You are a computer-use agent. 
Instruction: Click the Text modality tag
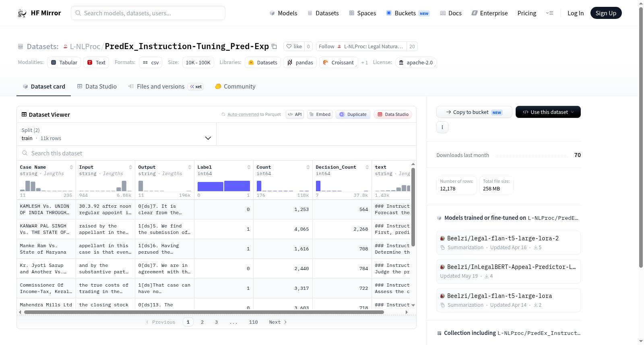tap(96, 62)
